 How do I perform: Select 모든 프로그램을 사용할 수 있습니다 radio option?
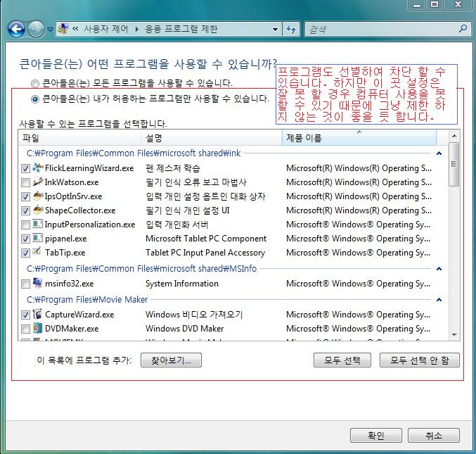35,83
